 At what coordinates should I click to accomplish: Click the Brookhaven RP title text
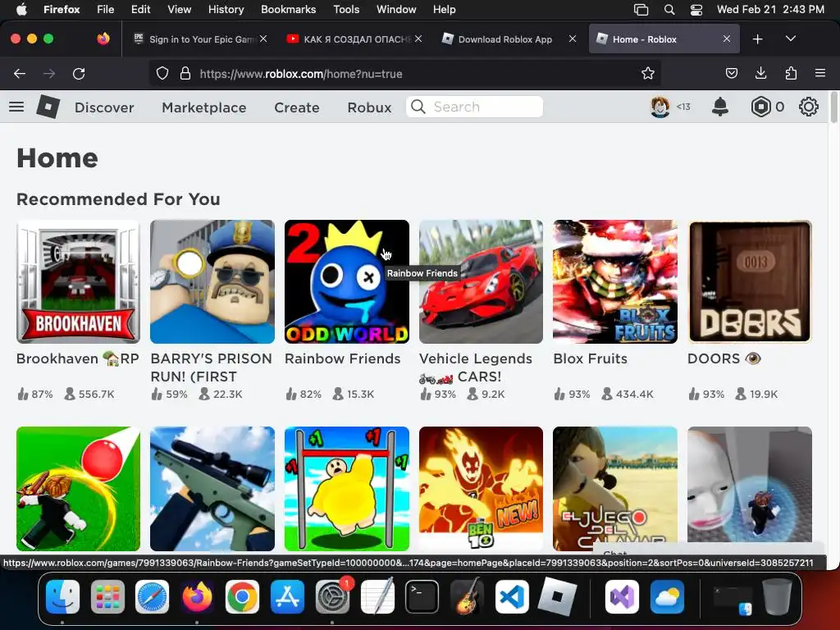(x=78, y=358)
